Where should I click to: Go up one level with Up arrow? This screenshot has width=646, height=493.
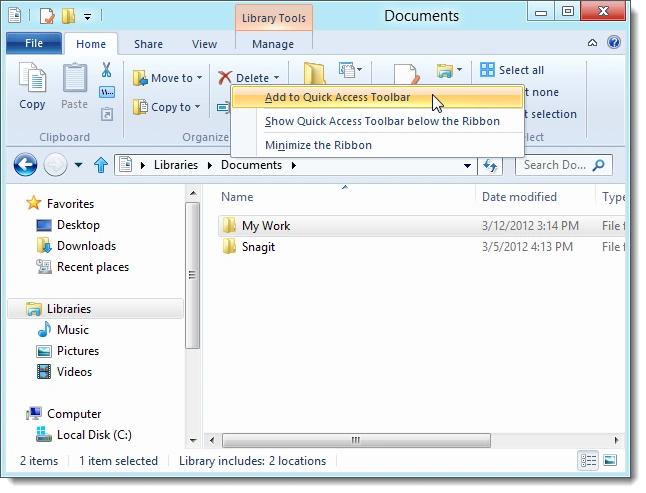pos(101,165)
